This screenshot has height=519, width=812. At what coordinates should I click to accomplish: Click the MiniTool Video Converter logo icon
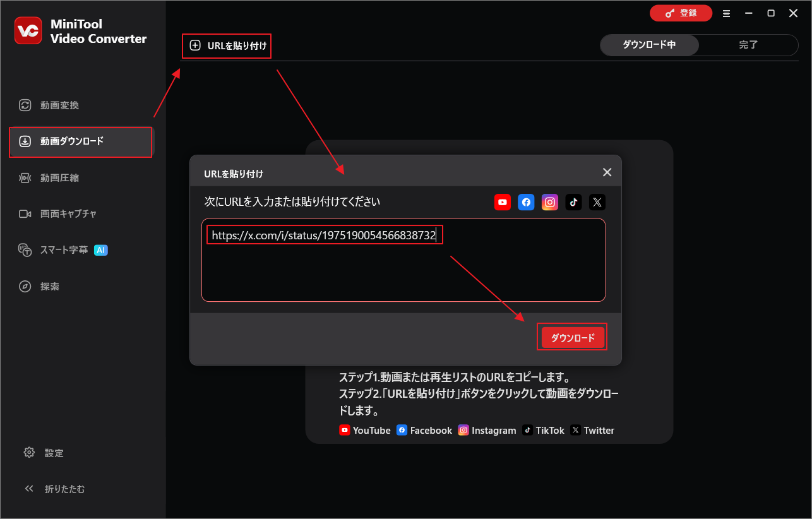(28, 31)
